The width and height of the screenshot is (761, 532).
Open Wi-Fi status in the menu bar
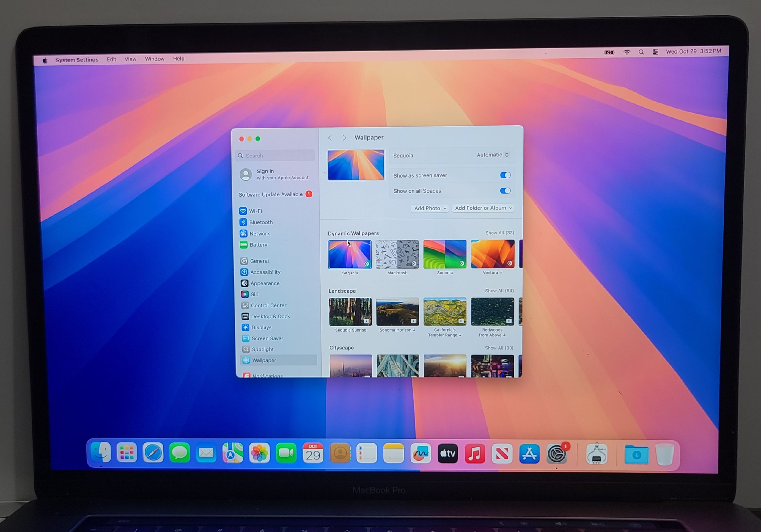(626, 52)
